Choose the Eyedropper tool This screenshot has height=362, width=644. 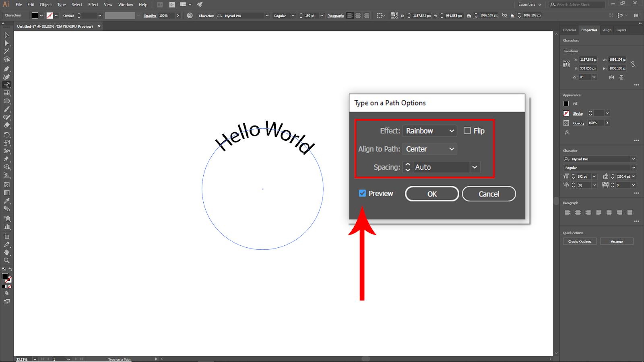[7, 201]
